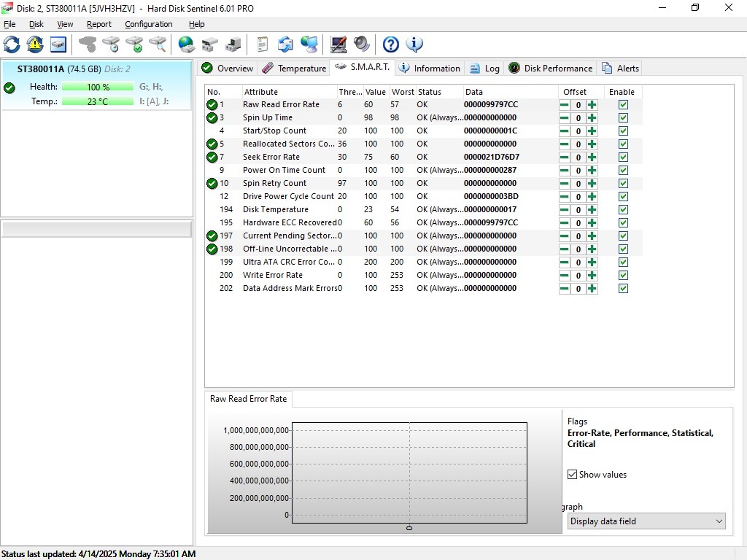Switch to the Disk Performance tab
This screenshot has height=560, width=747.
551,68
